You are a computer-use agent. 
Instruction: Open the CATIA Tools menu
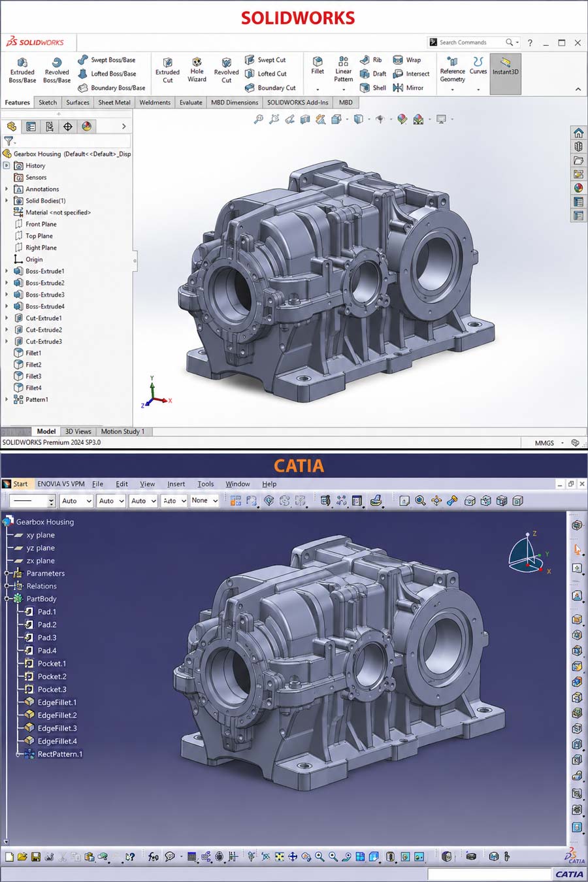(206, 484)
